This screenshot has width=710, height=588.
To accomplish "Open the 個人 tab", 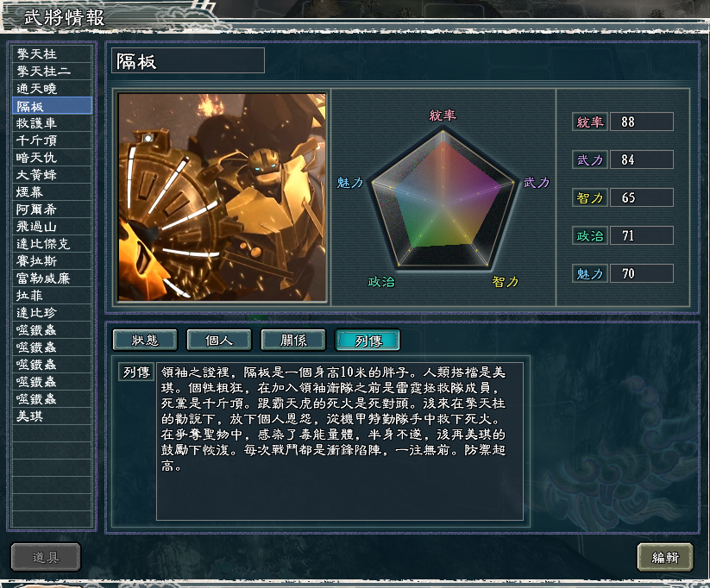I will tap(219, 340).
